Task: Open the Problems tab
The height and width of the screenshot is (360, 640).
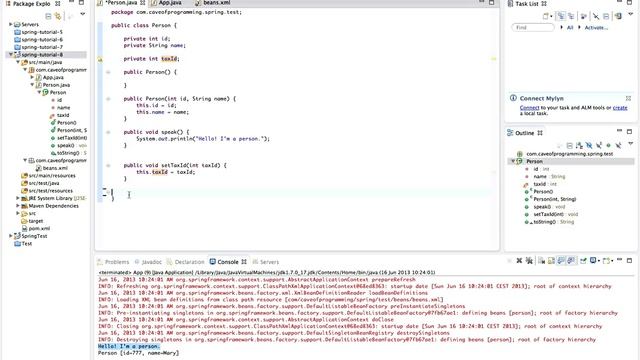Action: pos(113,262)
